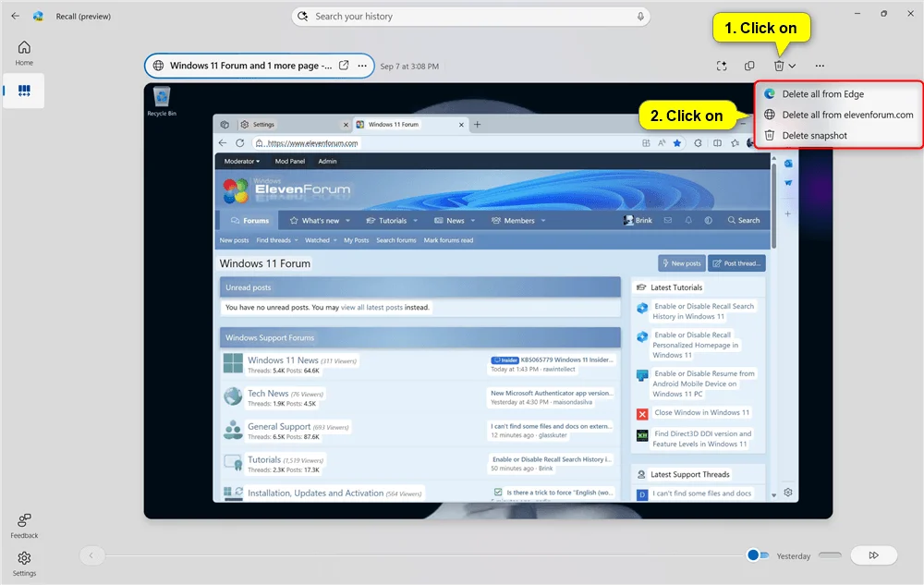Image resolution: width=924 pixels, height=585 pixels.
Task: Refresh the elevenforum page
Action: [x=240, y=142]
